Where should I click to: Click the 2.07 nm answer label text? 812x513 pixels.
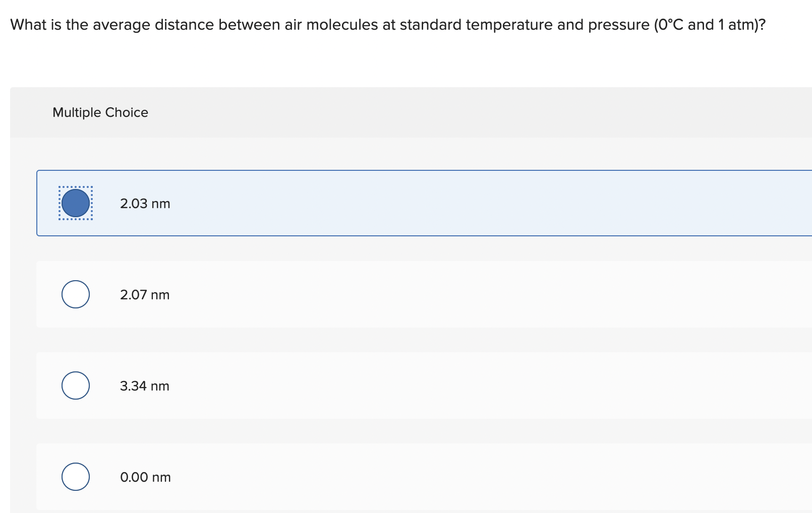(x=145, y=294)
